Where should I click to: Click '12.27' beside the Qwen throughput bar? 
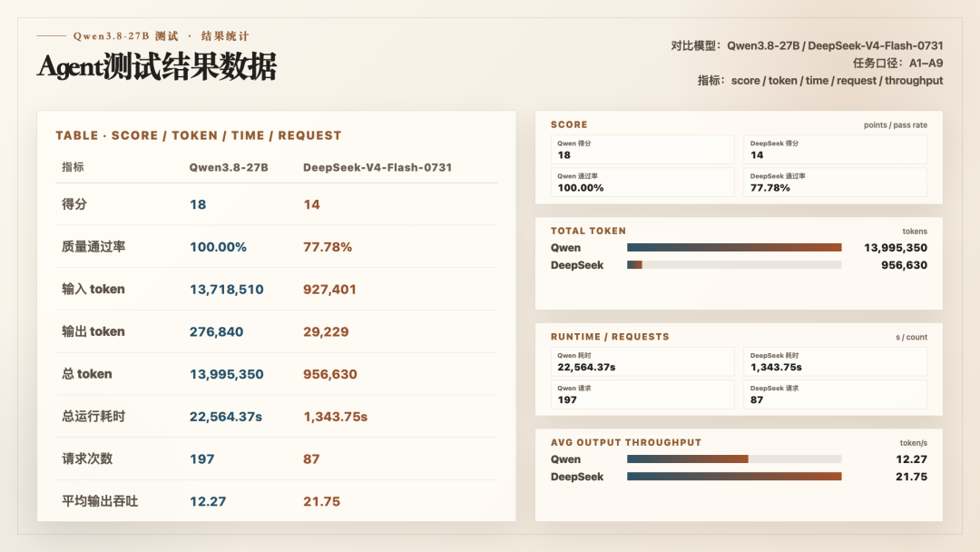[911, 459]
